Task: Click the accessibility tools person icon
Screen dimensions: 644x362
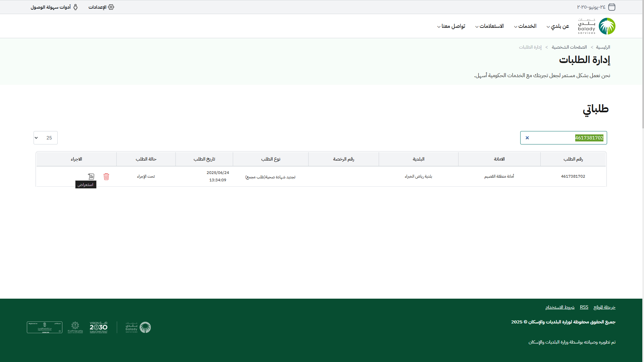Action: pos(75,7)
